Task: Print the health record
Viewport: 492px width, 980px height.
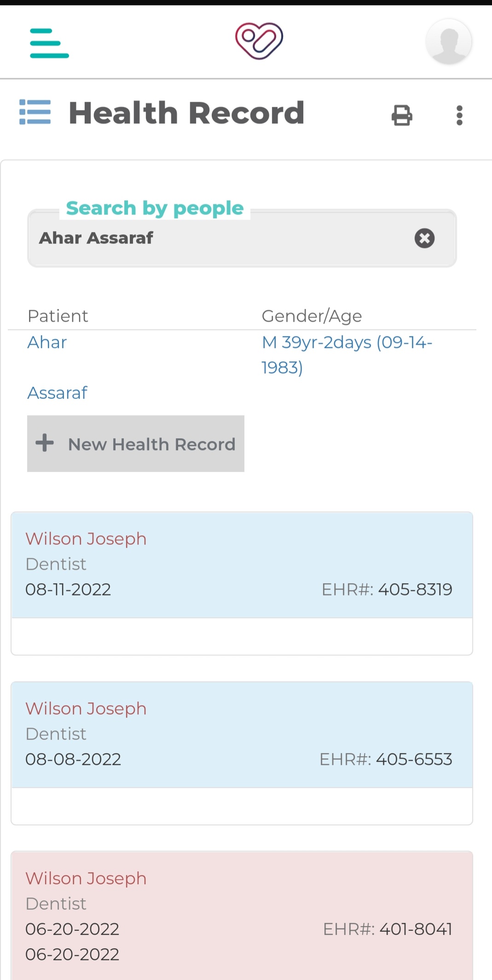Action: pos(401,115)
